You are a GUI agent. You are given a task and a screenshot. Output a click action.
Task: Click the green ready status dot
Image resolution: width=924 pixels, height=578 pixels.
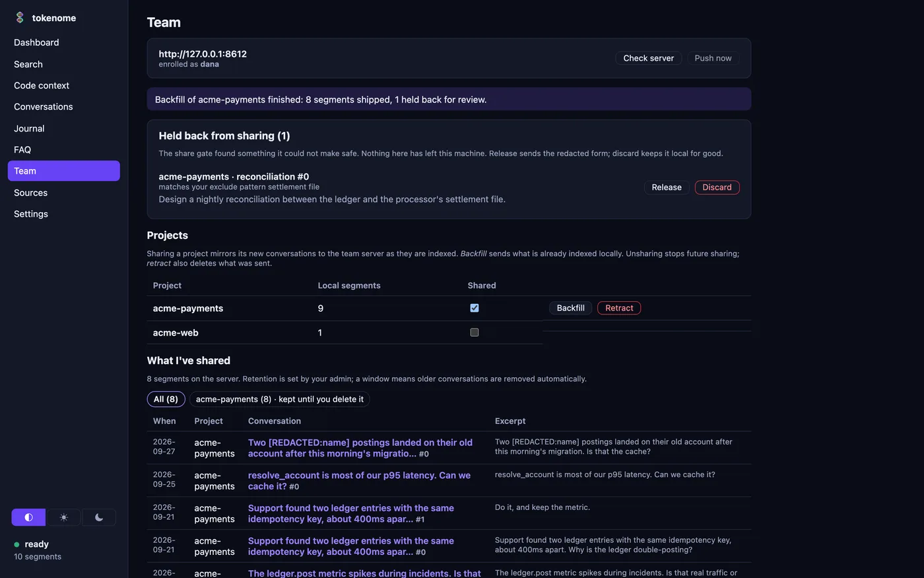(16, 544)
